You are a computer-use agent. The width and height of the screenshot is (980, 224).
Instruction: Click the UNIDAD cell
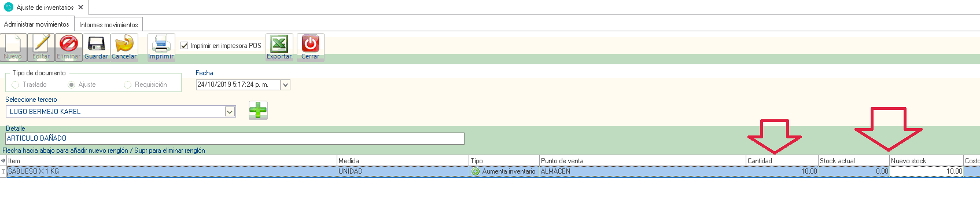(x=403, y=171)
